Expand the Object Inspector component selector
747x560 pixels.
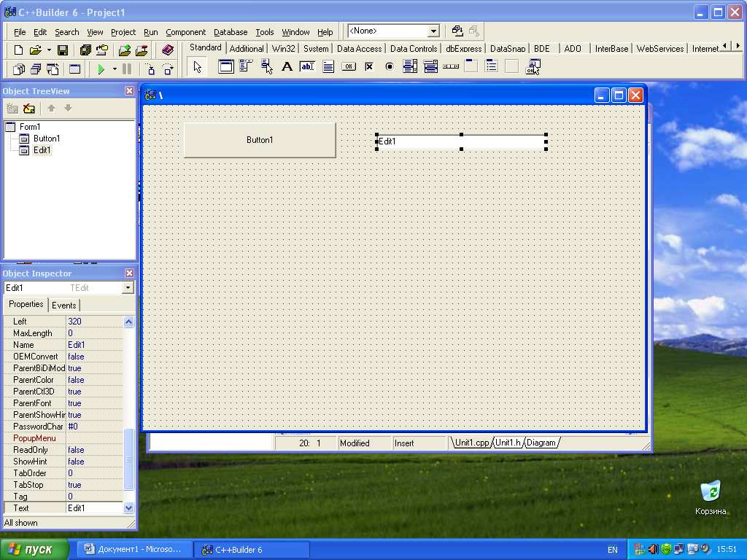coord(128,287)
